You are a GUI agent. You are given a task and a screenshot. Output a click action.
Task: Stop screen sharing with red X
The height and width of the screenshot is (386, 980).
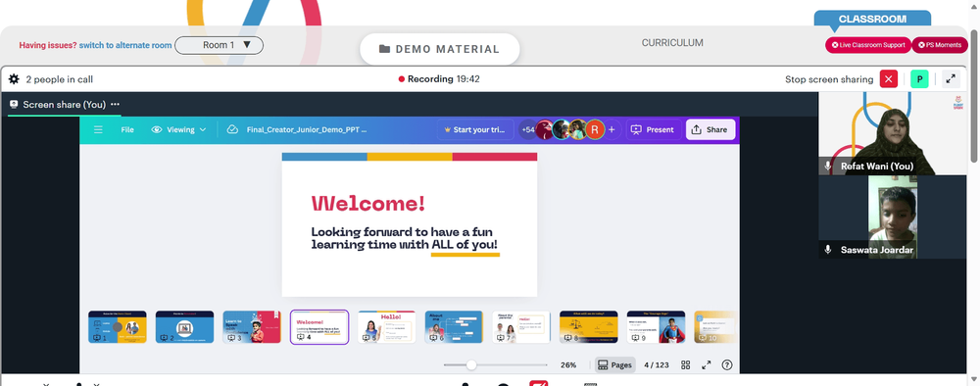889,79
